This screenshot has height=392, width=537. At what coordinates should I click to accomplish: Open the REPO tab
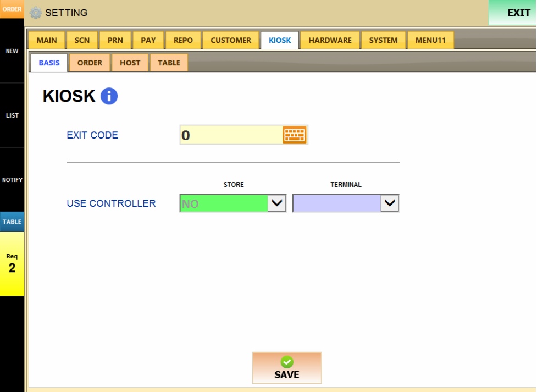pyautogui.click(x=183, y=40)
